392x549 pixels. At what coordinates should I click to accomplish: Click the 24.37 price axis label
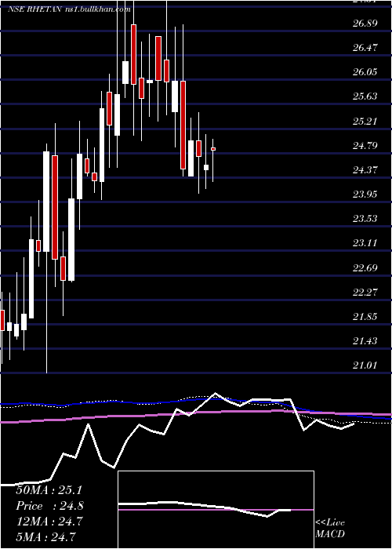pos(365,170)
